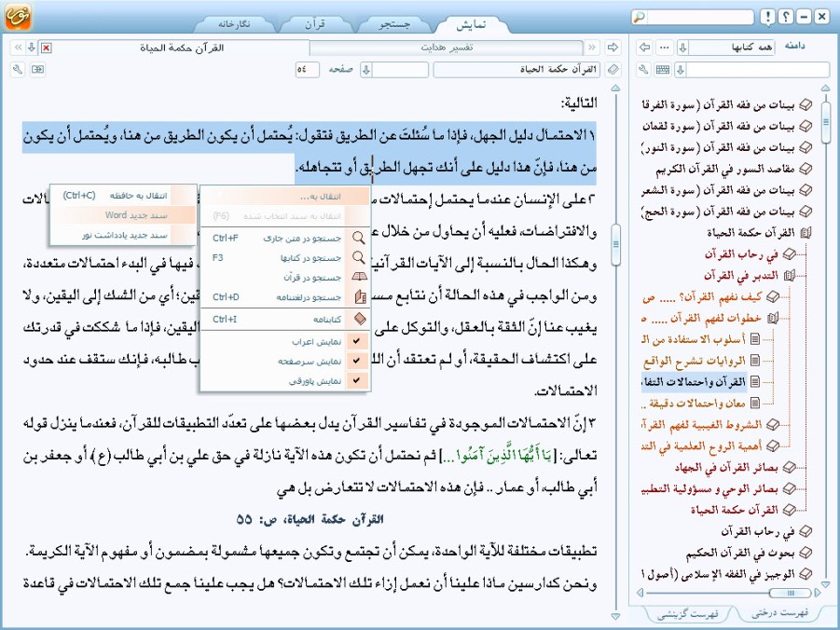Open the همه كتابها scope dropdown arrow

coord(682,48)
